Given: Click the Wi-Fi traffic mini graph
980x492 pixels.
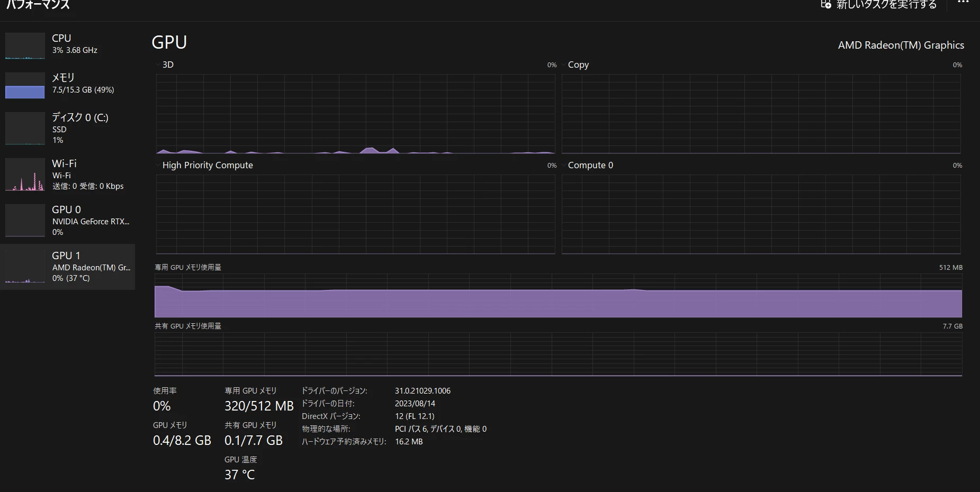Looking at the screenshot, I should 25,175.
